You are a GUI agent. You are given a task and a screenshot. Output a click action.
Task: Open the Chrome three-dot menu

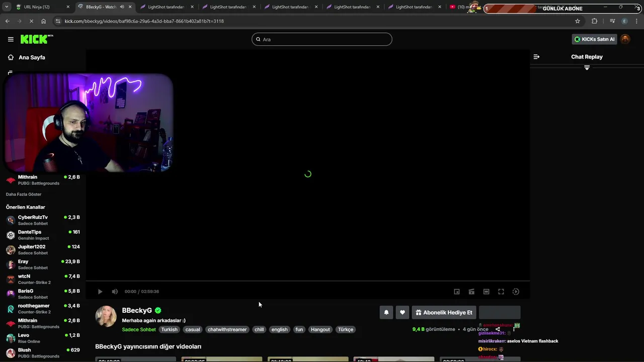coord(637,21)
